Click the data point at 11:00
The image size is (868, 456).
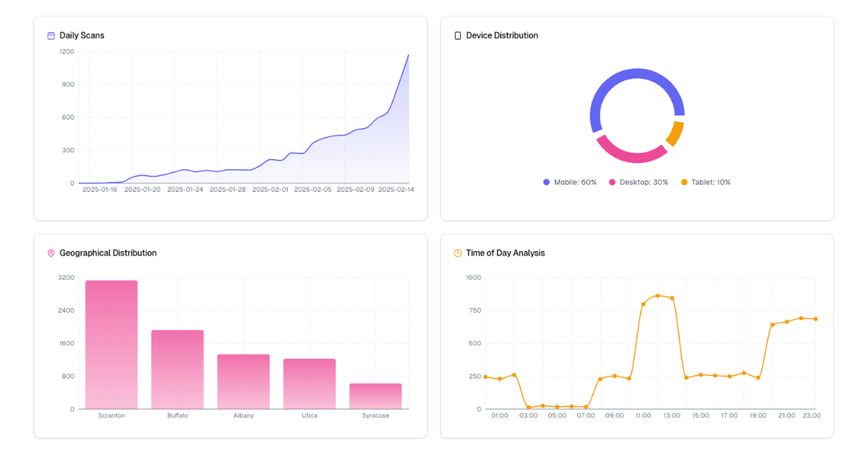tap(643, 304)
